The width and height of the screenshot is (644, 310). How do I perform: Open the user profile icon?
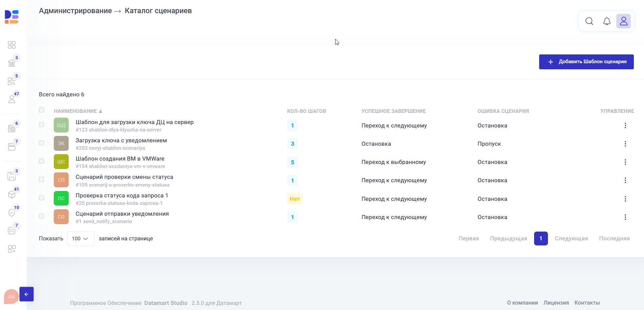pyautogui.click(x=623, y=21)
